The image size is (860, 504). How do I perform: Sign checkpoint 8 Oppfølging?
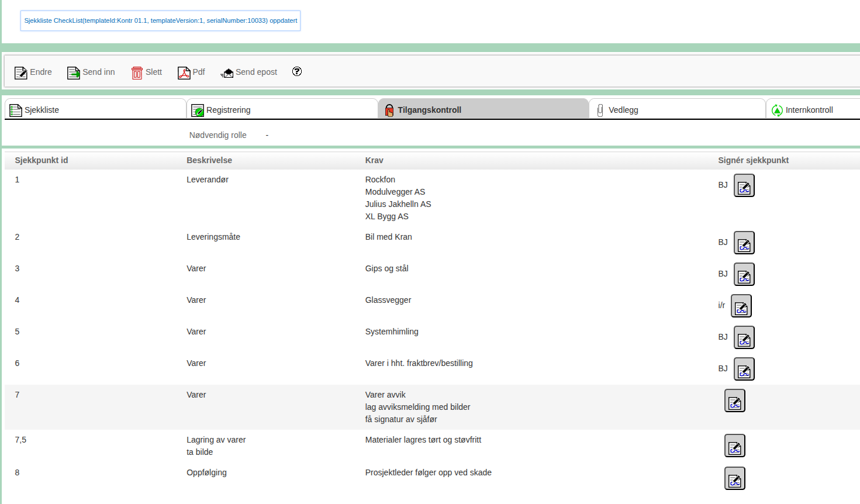[734, 478]
